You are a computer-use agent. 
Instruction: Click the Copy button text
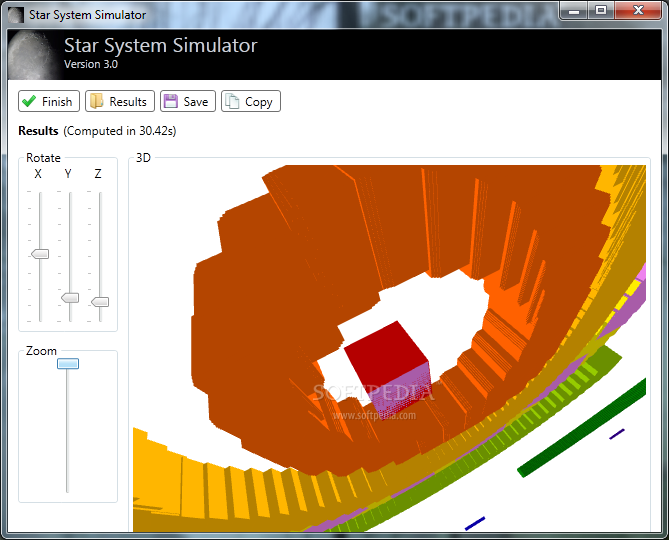tap(259, 102)
